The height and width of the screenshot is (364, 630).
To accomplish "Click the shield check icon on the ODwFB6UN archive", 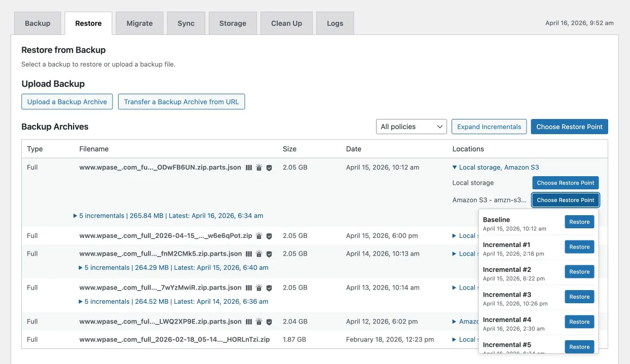I will click(269, 168).
